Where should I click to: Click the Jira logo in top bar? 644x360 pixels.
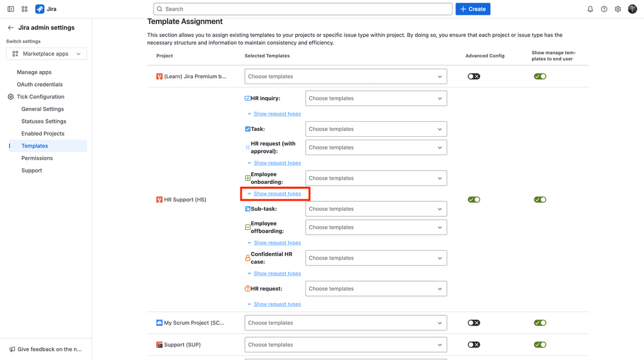point(40,8)
